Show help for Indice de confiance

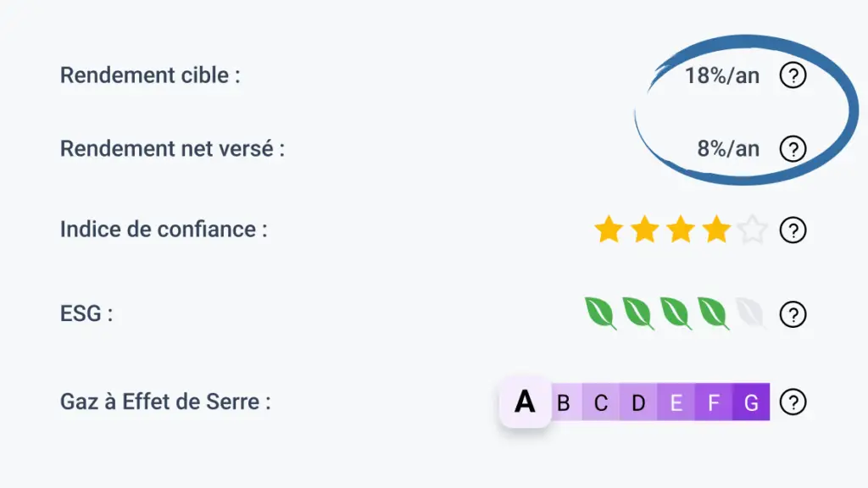pos(793,230)
